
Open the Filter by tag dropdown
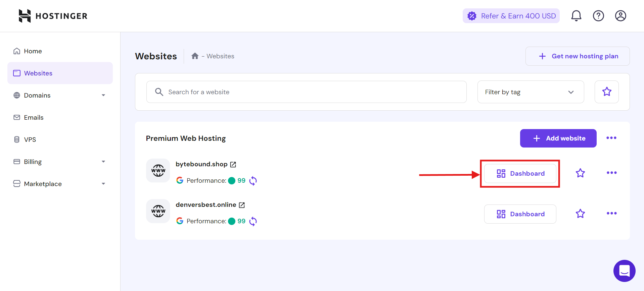(x=531, y=92)
